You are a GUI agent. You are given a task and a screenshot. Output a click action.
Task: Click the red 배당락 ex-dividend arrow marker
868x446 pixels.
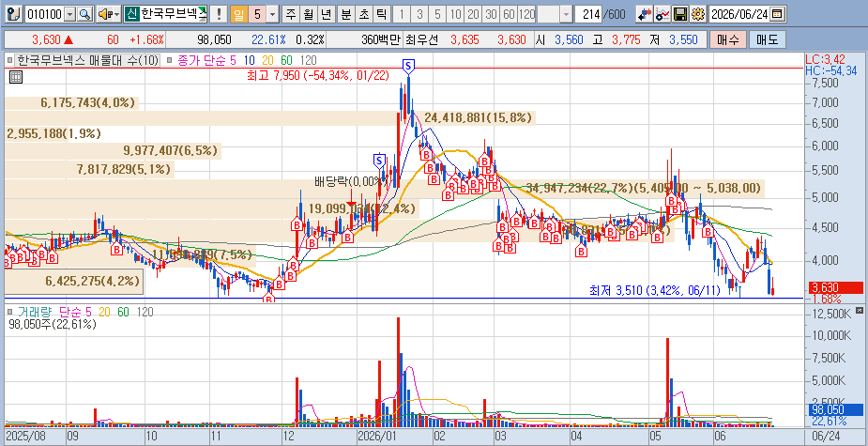coord(351,205)
